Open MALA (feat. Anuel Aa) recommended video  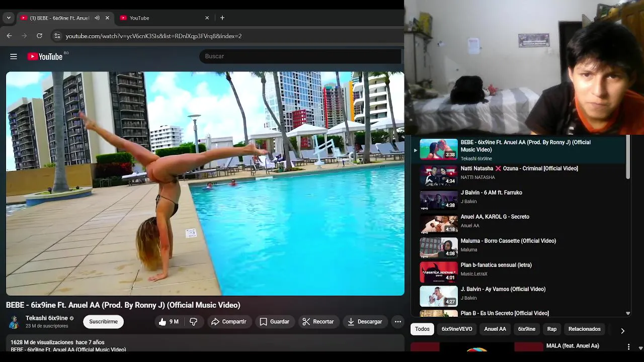click(573, 346)
